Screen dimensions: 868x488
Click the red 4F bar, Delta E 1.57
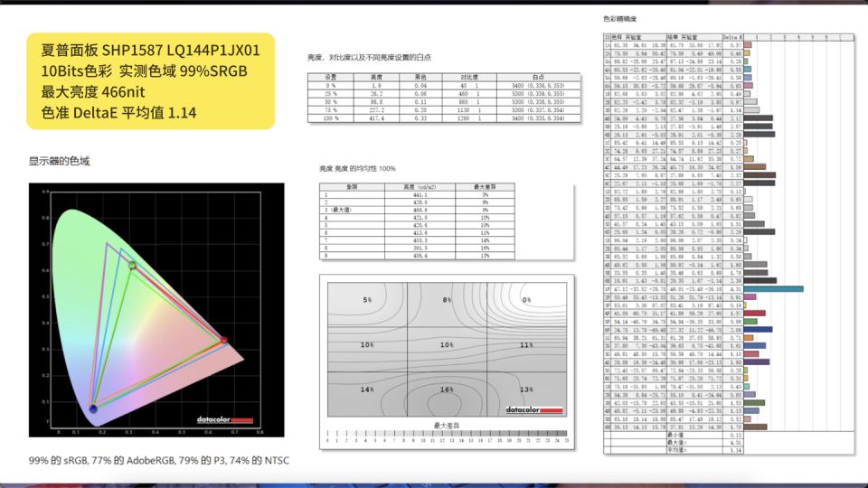[x=754, y=314]
